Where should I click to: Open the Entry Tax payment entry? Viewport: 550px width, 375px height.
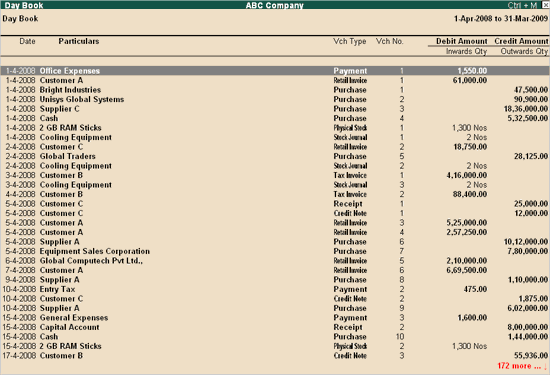click(275, 289)
